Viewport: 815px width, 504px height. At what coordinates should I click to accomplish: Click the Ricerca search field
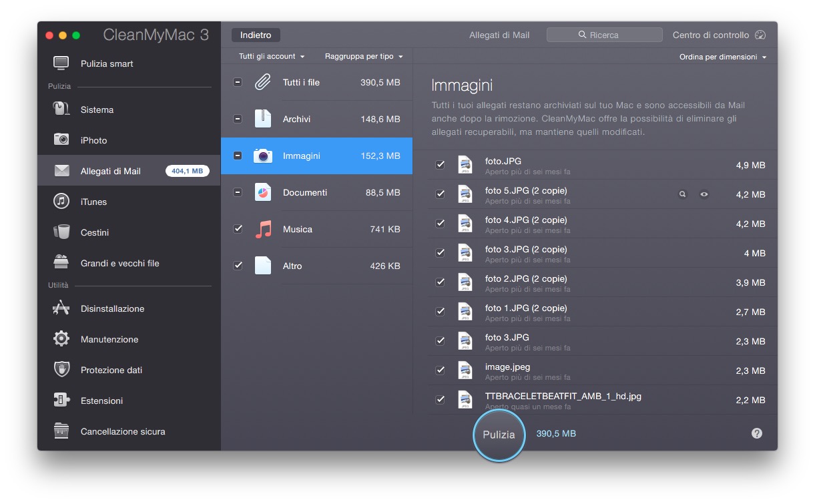tap(604, 35)
